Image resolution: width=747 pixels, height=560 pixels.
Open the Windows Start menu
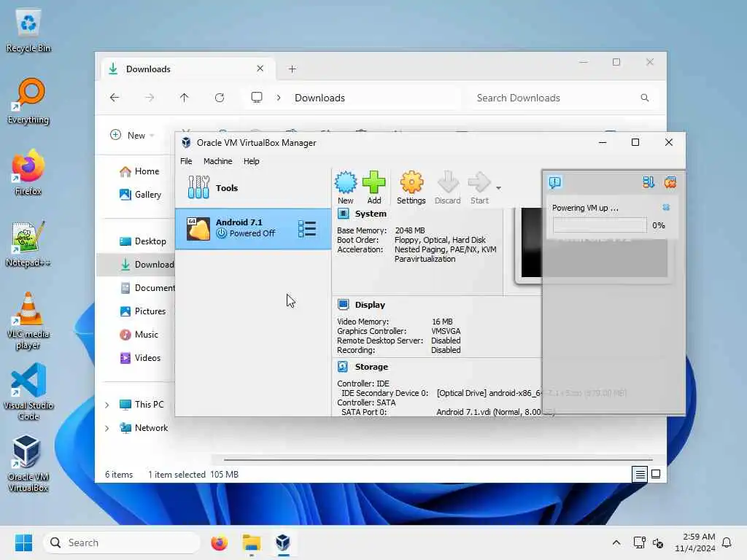click(x=23, y=542)
